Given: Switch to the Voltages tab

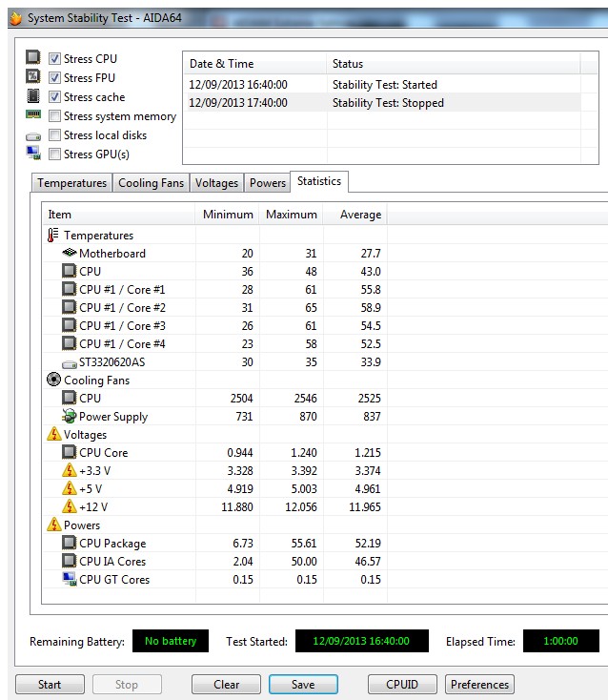Looking at the screenshot, I should click(x=216, y=183).
